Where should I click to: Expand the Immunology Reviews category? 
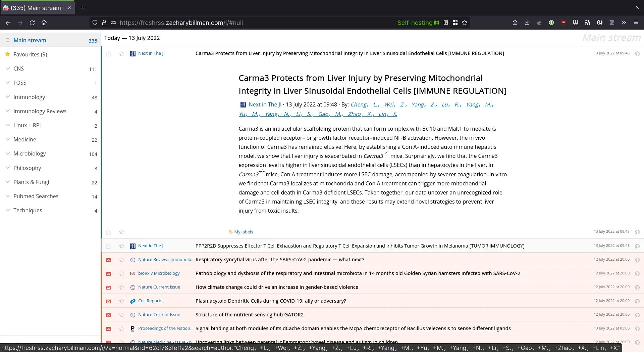(7, 111)
